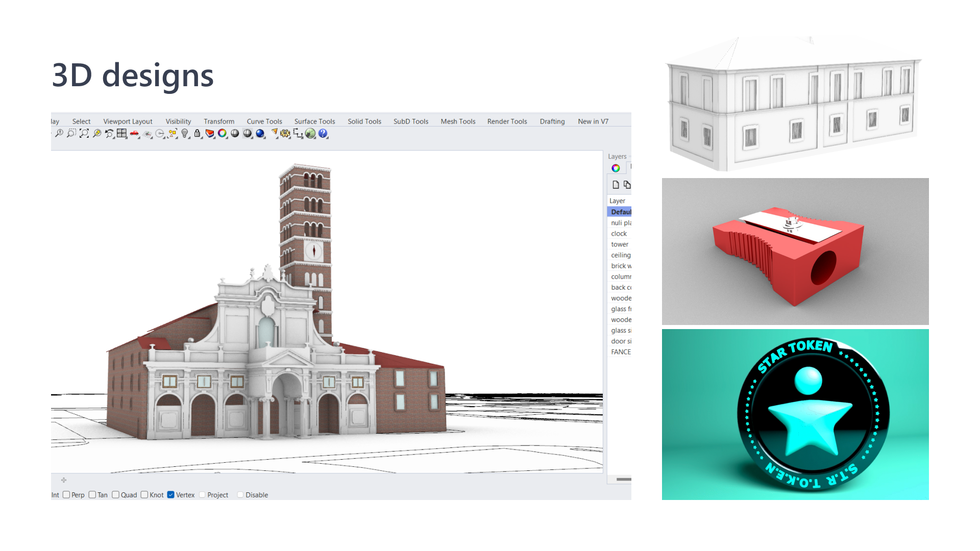Toggle the light bulb visibility icon
Screen dimensions: 980x551
[184, 133]
